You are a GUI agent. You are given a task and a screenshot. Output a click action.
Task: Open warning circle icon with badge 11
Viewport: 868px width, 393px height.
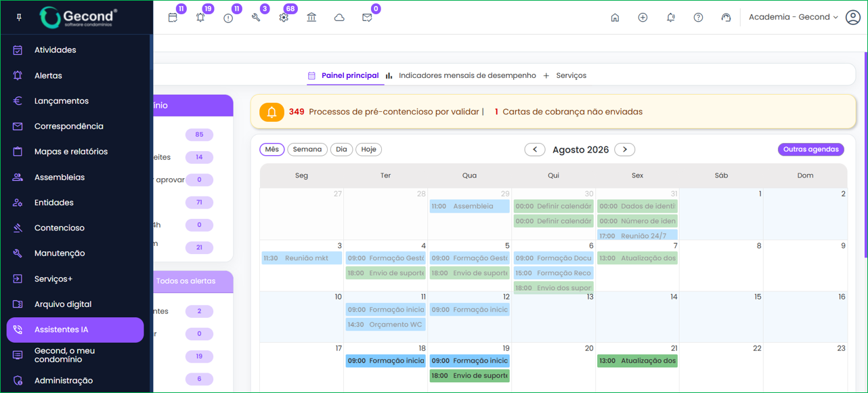(x=228, y=18)
